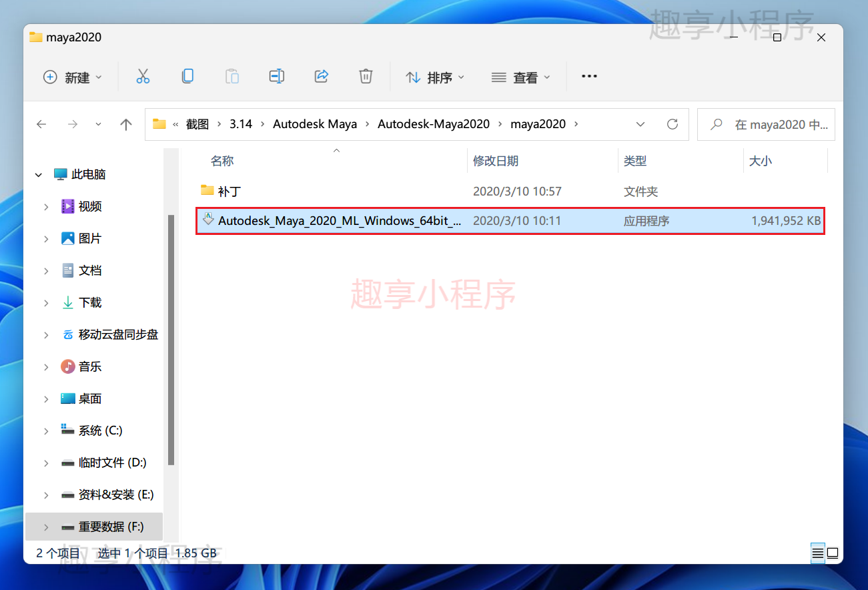Click the 补丁 folder icon
The height and width of the screenshot is (590, 868).
point(207,190)
